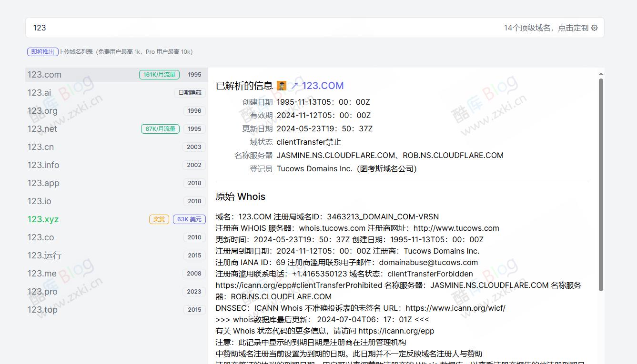Viewport: 637px width, 364px height.
Task: Click the 已解析的信息 heading
Action: [244, 86]
